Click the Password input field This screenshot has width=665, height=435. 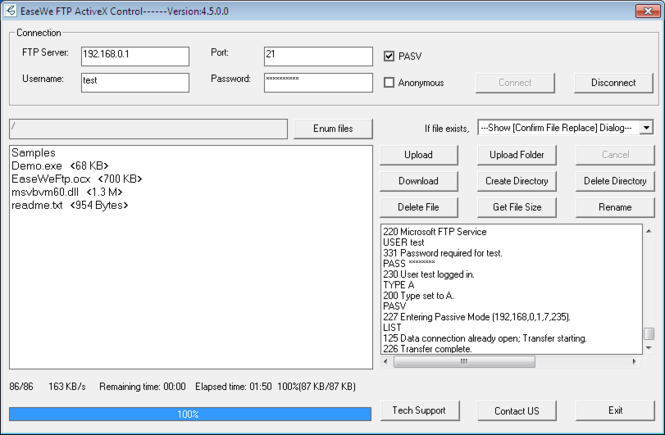tap(318, 83)
